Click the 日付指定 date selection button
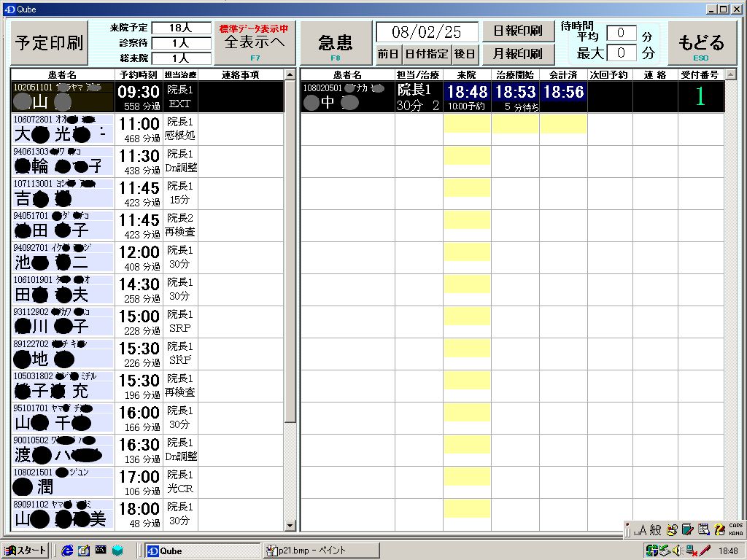 point(427,54)
